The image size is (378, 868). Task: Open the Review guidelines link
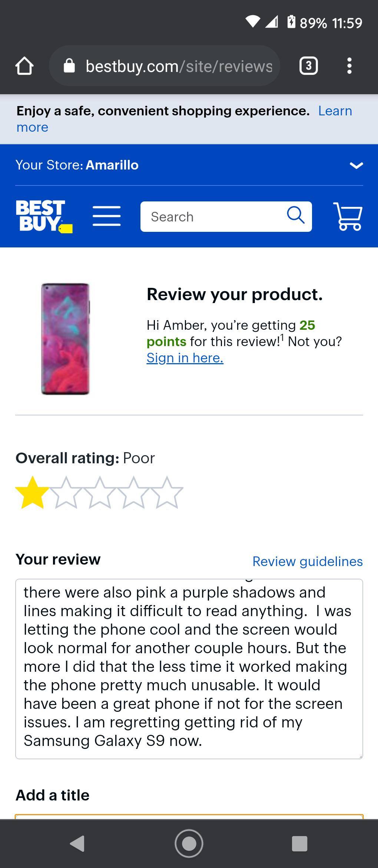coord(308,561)
